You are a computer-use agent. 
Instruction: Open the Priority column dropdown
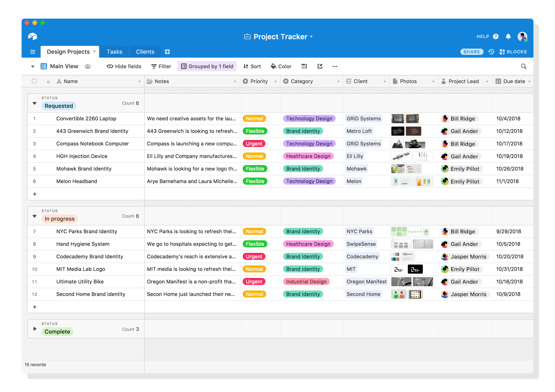point(276,81)
